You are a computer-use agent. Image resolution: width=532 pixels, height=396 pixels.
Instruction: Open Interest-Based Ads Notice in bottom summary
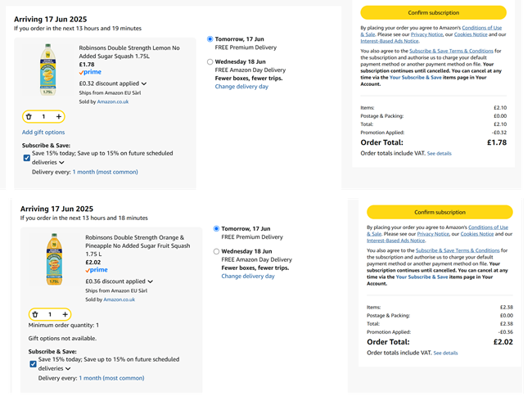(x=396, y=241)
